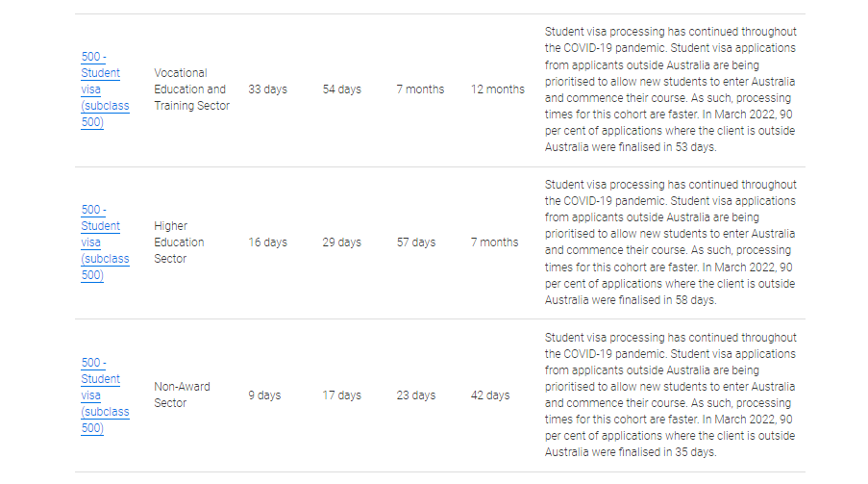Screen dimensions: 868x484
Task: Click the Vocational Education and Training Sector cell
Action: pos(191,89)
